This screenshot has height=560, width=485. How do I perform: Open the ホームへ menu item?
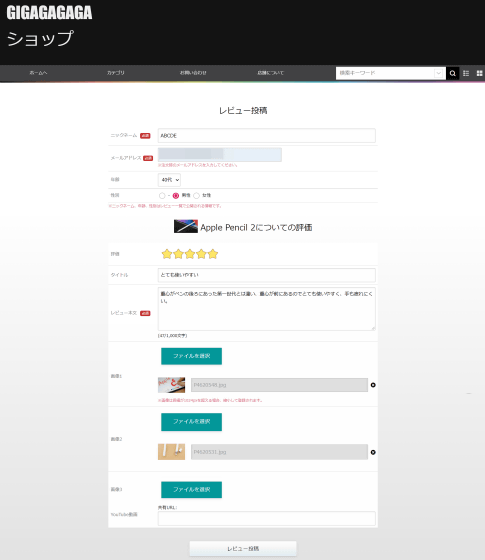point(38,73)
